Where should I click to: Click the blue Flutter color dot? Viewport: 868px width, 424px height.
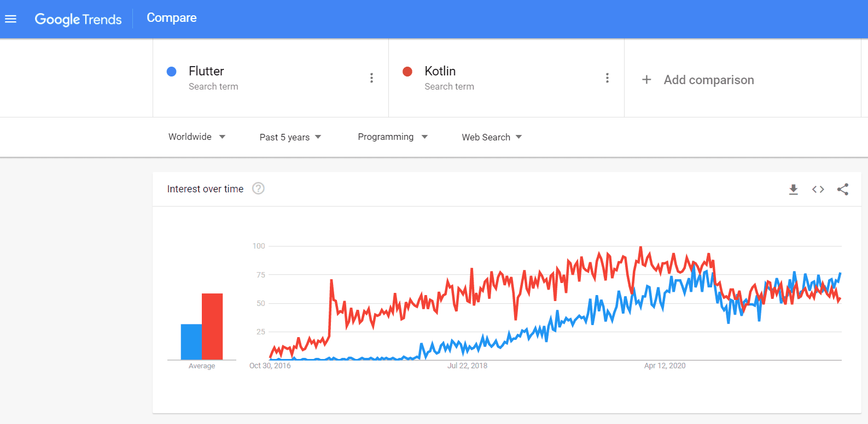coord(172,72)
